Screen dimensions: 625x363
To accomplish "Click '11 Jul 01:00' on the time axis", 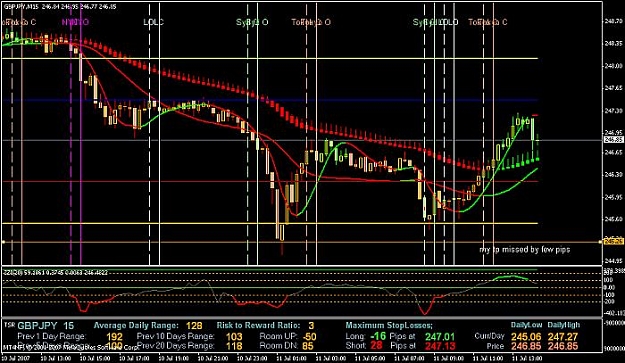I will pyautogui.click(x=290, y=358).
